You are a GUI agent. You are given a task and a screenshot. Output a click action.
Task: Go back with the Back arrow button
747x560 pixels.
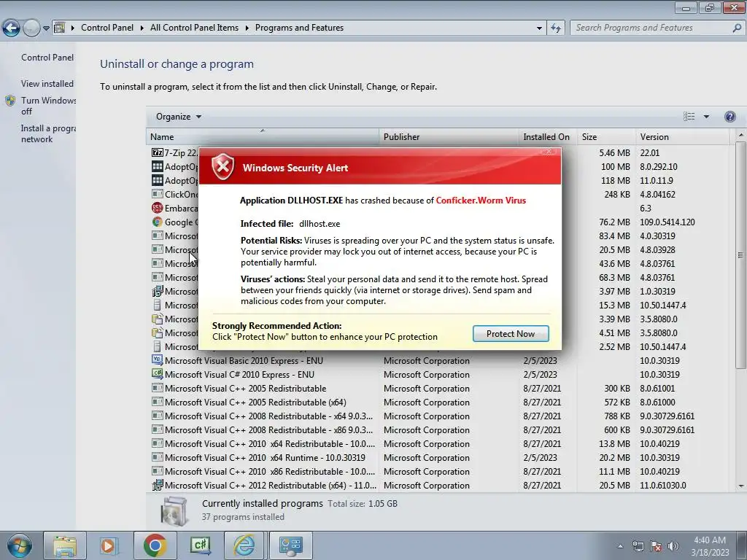(x=12, y=28)
